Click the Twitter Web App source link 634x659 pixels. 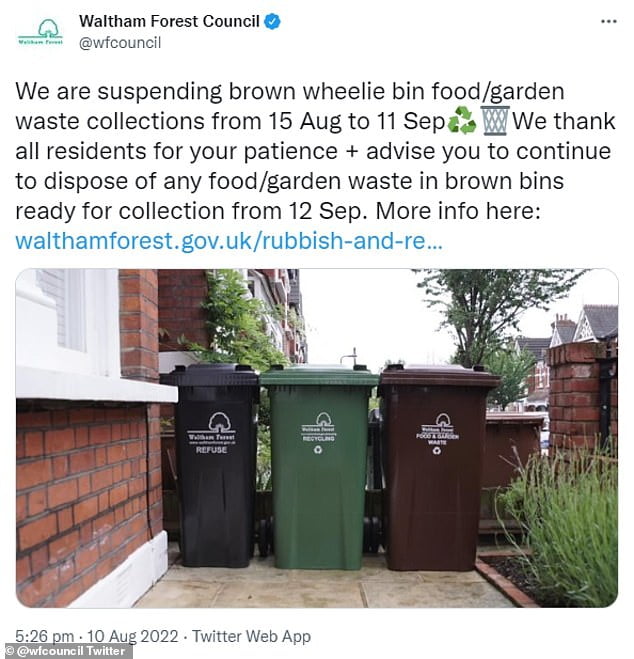click(x=251, y=636)
